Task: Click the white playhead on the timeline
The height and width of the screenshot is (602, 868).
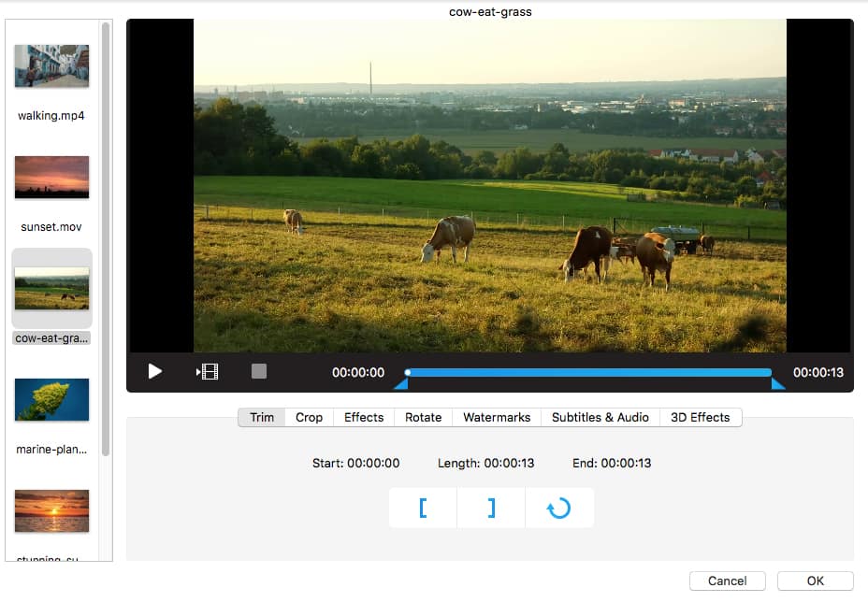Action: tap(408, 372)
